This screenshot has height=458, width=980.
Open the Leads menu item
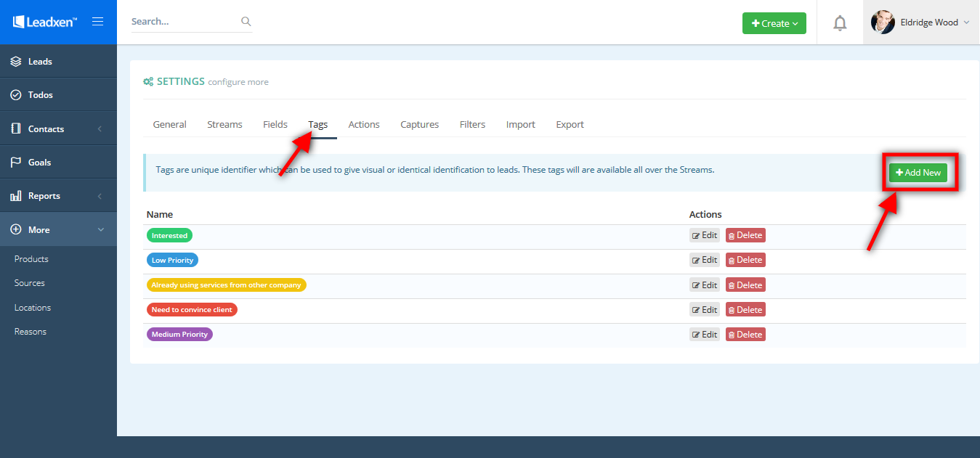(58, 62)
